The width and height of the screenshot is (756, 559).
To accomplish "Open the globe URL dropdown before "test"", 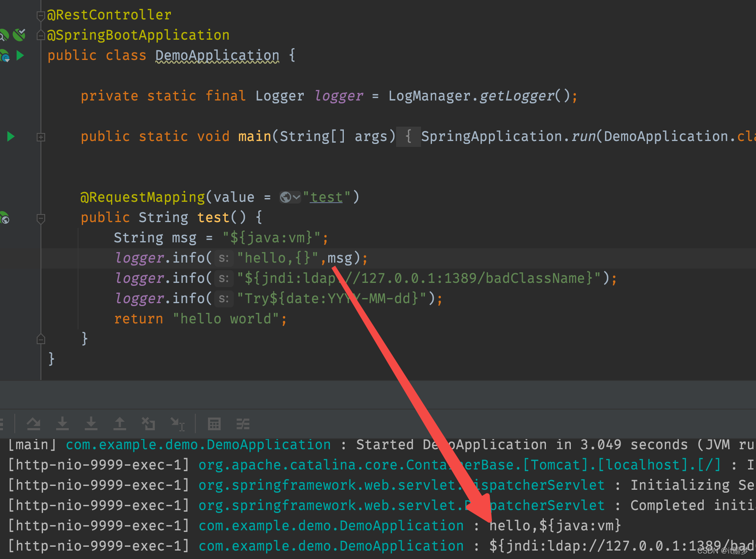I will coord(290,197).
